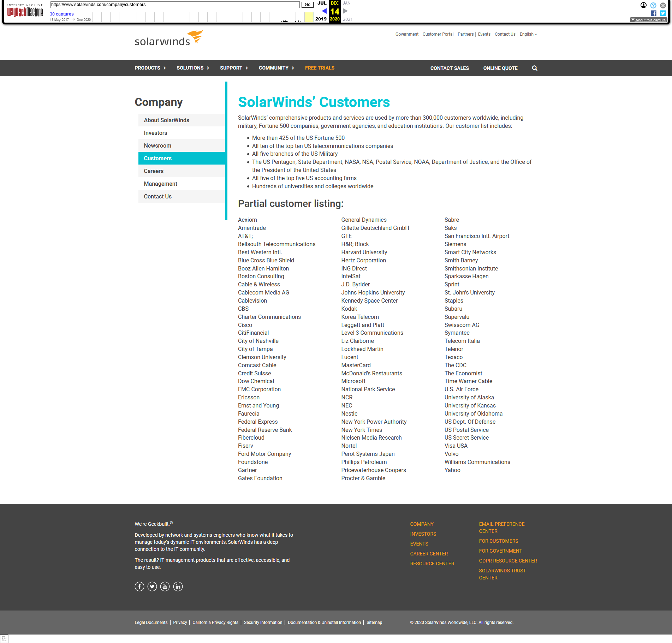Open the Events link in the top bar
Viewport: 672px width, 643px height.
tap(484, 34)
